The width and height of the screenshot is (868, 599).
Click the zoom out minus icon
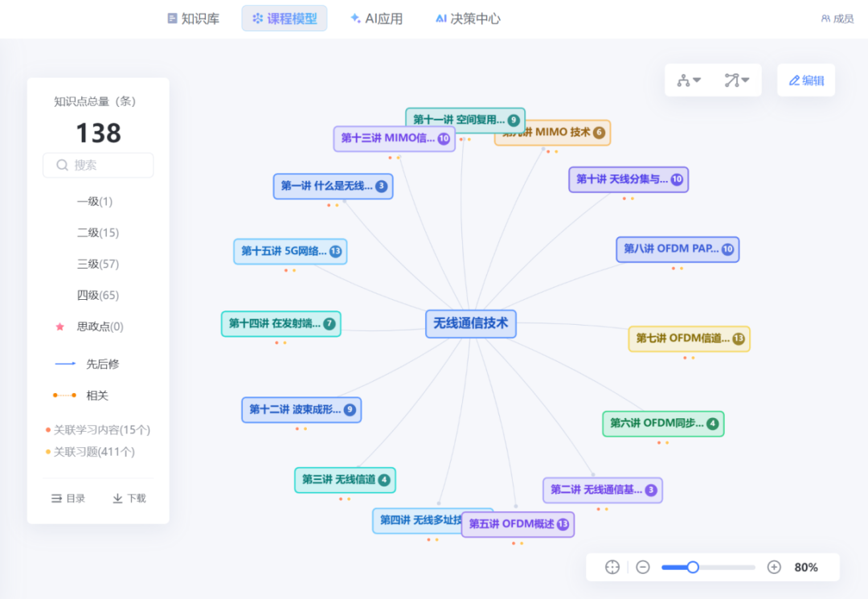point(643,567)
